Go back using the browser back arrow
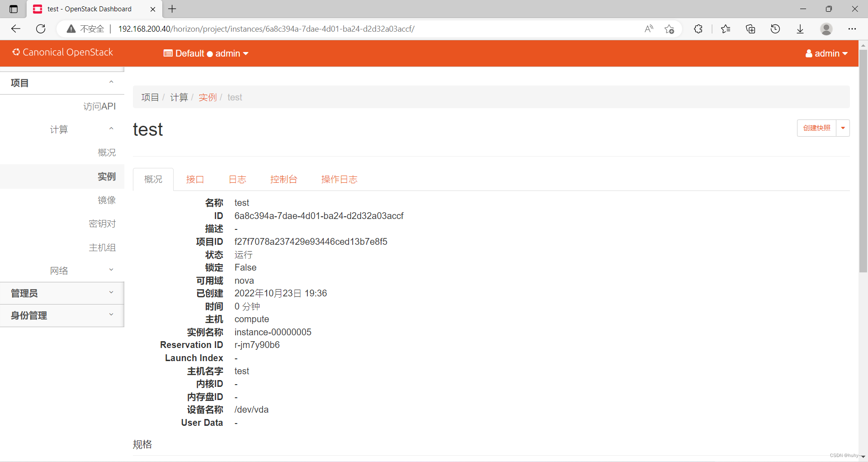The height and width of the screenshot is (462, 868). (x=16, y=29)
